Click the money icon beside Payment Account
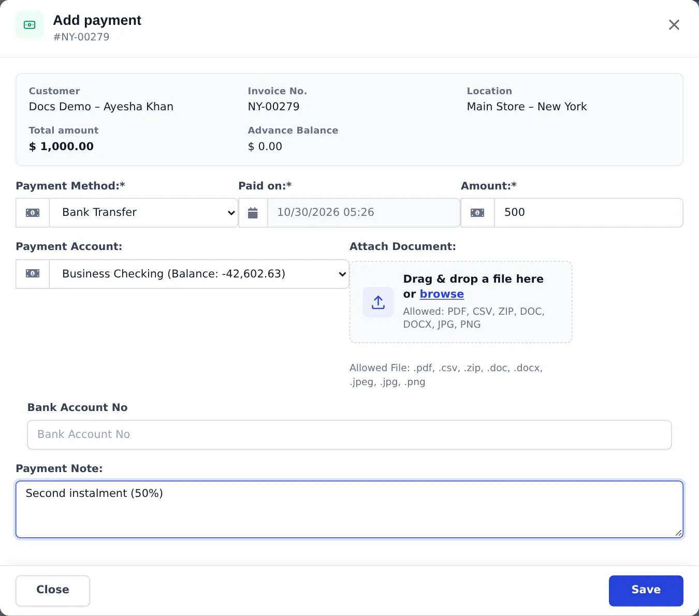This screenshot has height=616, width=699. point(33,274)
